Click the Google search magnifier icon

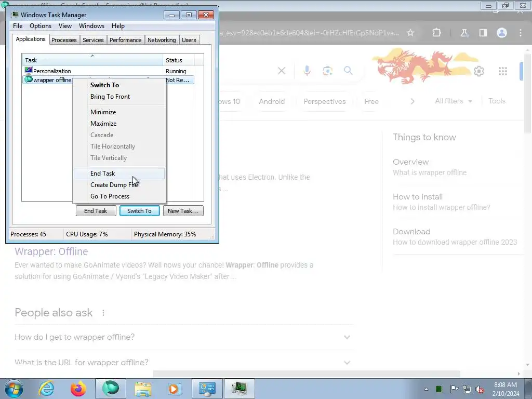tap(348, 71)
